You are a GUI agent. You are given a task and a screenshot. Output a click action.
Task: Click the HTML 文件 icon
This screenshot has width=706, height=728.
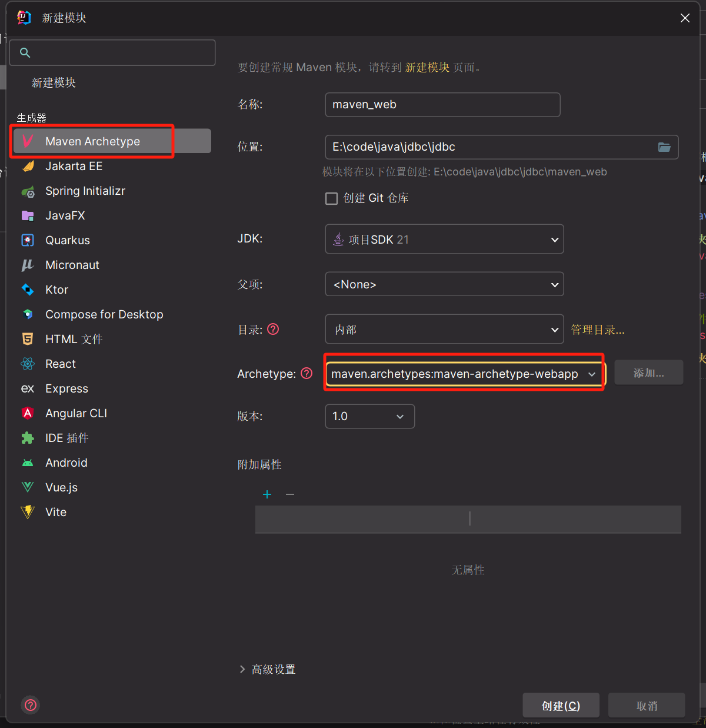coord(28,339)
